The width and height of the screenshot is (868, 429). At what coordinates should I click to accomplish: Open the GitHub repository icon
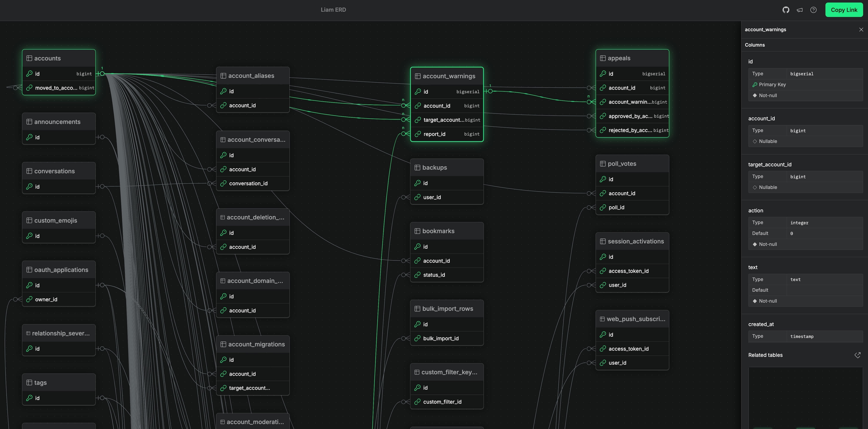[786, 10]
